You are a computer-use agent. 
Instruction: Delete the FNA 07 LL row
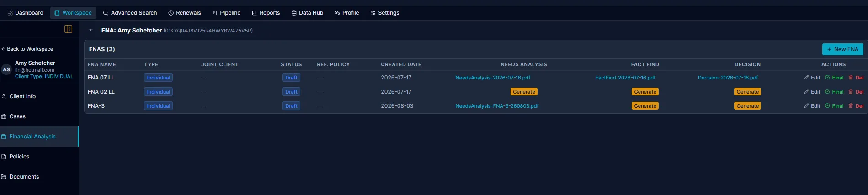pyautogui.click(x=856, y=78)
